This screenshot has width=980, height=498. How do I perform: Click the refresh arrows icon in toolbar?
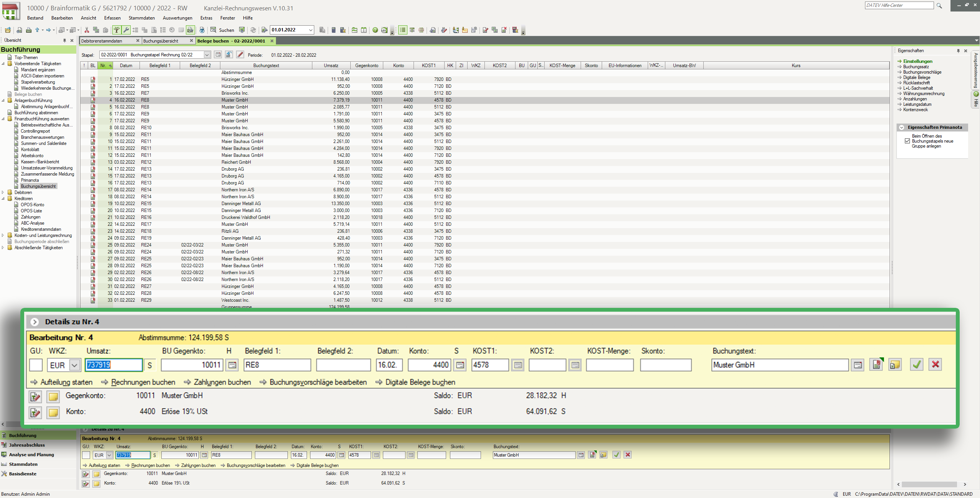[253, 30]
